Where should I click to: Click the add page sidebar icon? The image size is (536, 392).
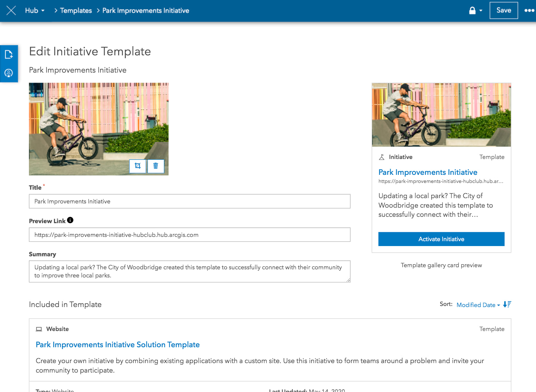[9, 54]
